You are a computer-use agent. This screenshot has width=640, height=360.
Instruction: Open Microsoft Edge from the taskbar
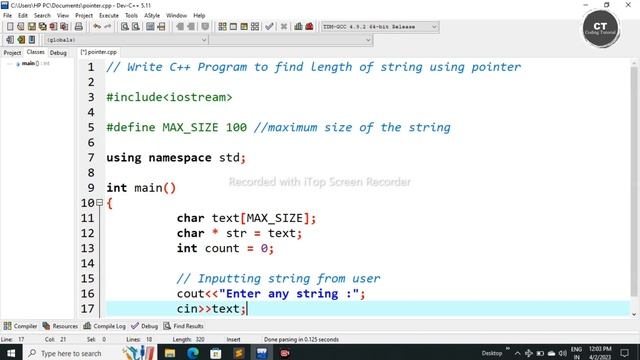(193, 353)
